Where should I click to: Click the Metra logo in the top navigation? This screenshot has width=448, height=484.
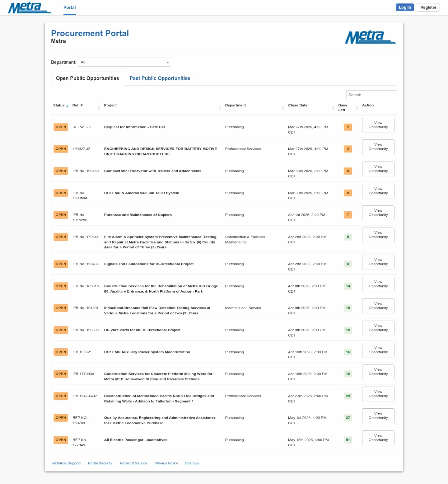click(30, 8)
